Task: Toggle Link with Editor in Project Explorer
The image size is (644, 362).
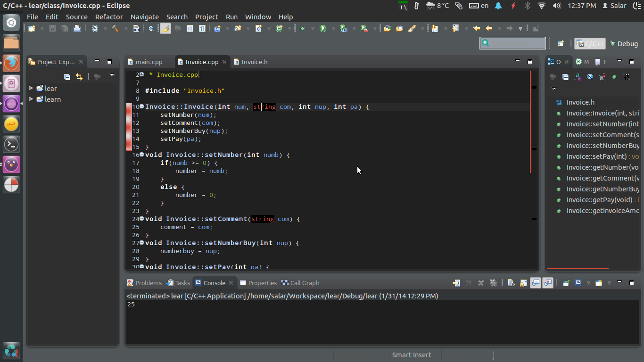Action: pos(79,77)
